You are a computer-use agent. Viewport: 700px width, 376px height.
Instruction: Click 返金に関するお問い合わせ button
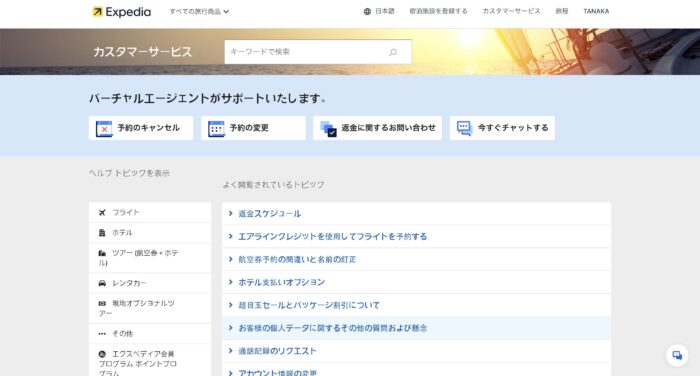(x=377, y=128)
